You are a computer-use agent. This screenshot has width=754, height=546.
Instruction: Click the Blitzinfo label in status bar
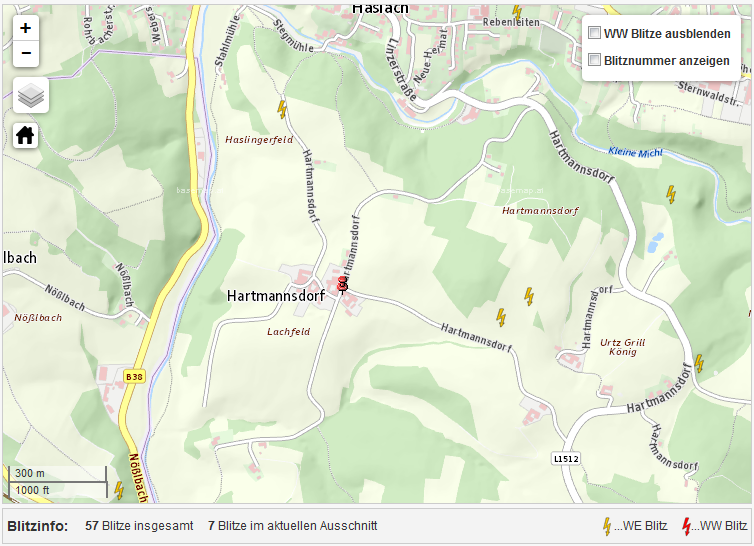point(38,525)
